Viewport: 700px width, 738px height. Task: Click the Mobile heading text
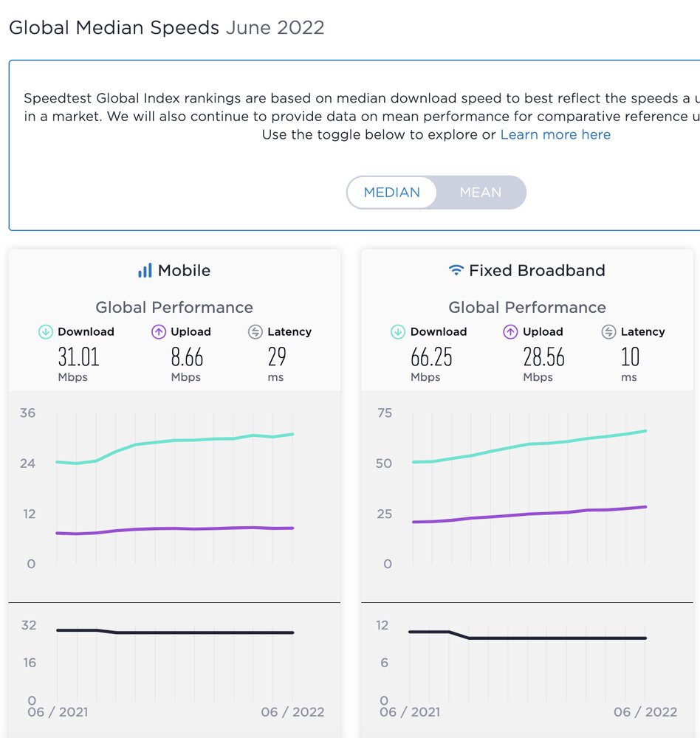(184, 271)
